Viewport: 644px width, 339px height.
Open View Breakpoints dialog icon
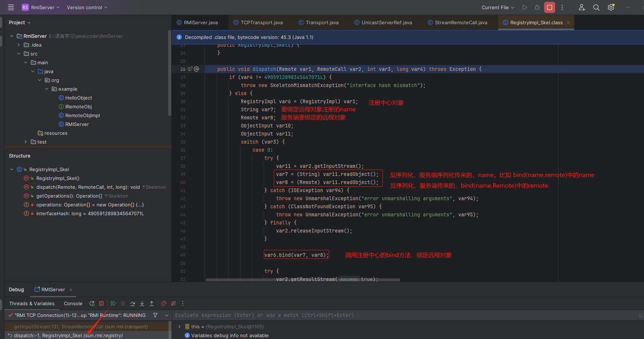[x=164, y=303]
